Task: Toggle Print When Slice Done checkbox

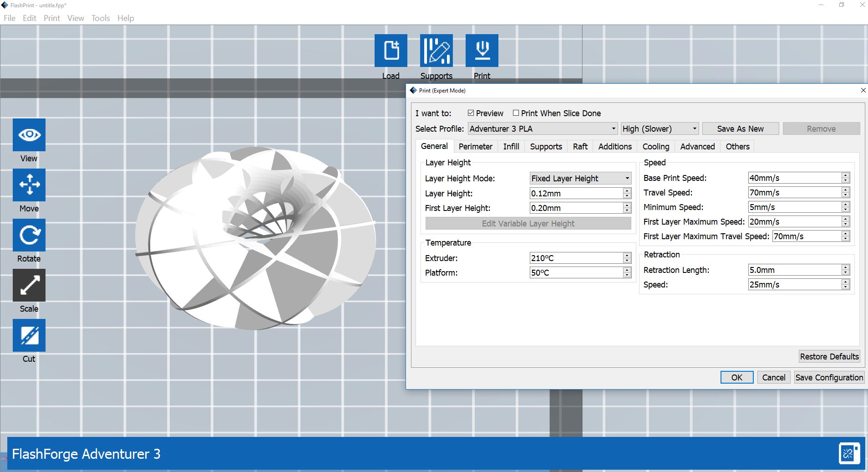Action: [x=516, y=113]
